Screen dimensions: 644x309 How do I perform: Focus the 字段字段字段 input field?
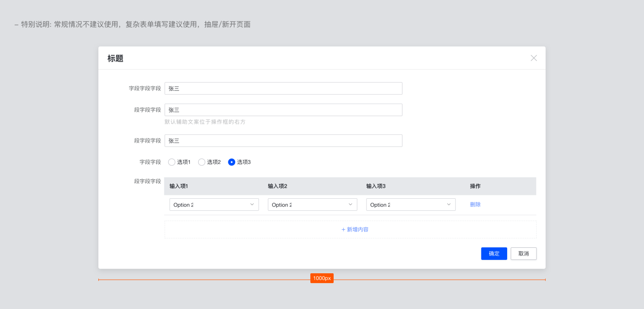click(284, 88)
